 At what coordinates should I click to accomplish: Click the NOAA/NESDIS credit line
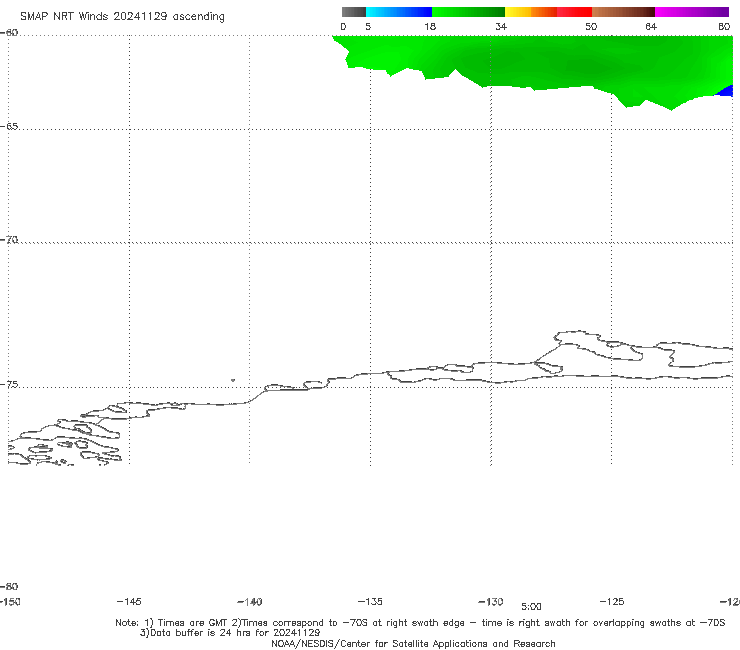(x=413, y=644)
